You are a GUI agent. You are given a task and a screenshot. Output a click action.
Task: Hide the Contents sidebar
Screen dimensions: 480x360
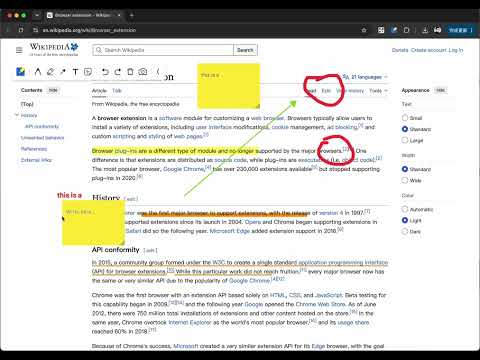coord(53,90)
